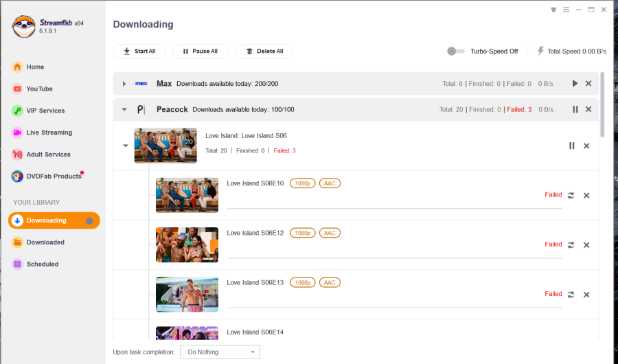Click the YouTube play icon
618x364 pixels.
tap(17, 89)
